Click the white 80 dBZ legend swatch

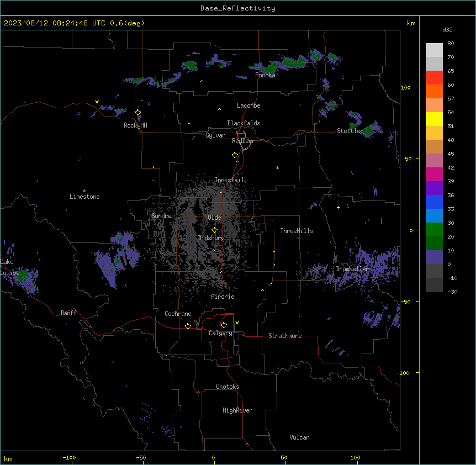(x=434, y=50)
